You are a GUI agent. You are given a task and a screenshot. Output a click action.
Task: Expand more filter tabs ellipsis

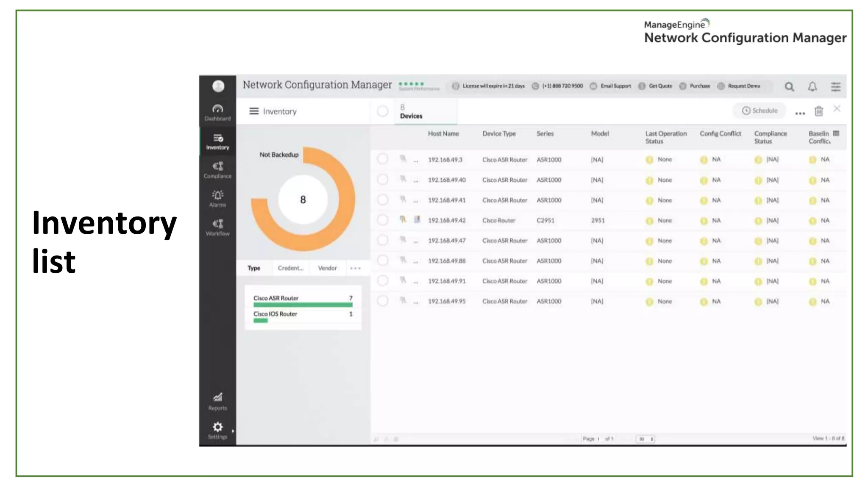pyautogui.click(x=355, y=268)
